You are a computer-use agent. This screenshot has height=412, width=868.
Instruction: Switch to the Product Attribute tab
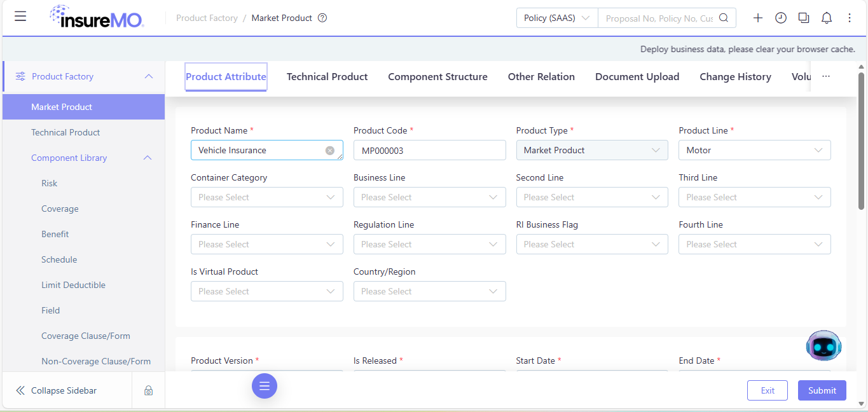click(x=226, y=76)
